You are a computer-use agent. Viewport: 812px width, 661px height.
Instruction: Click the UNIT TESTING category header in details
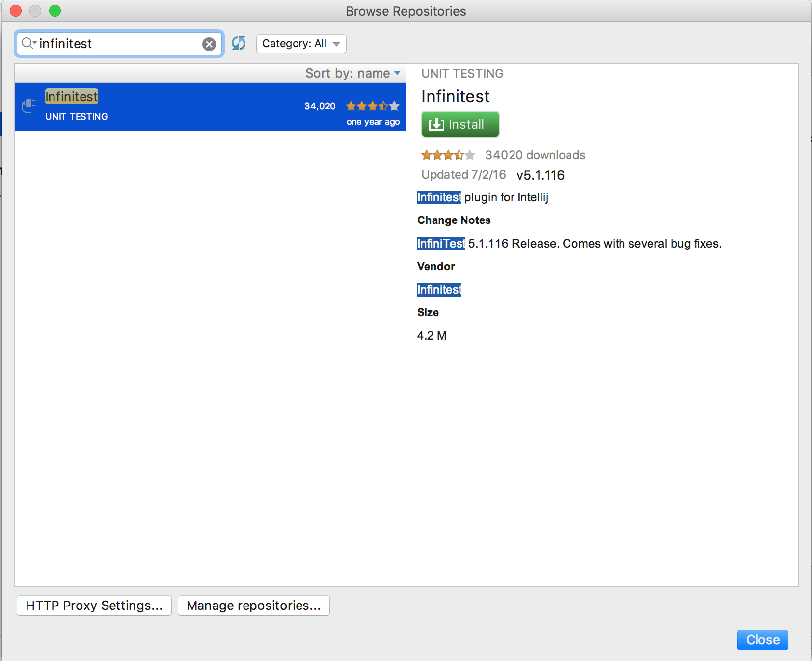pos(462,74)
